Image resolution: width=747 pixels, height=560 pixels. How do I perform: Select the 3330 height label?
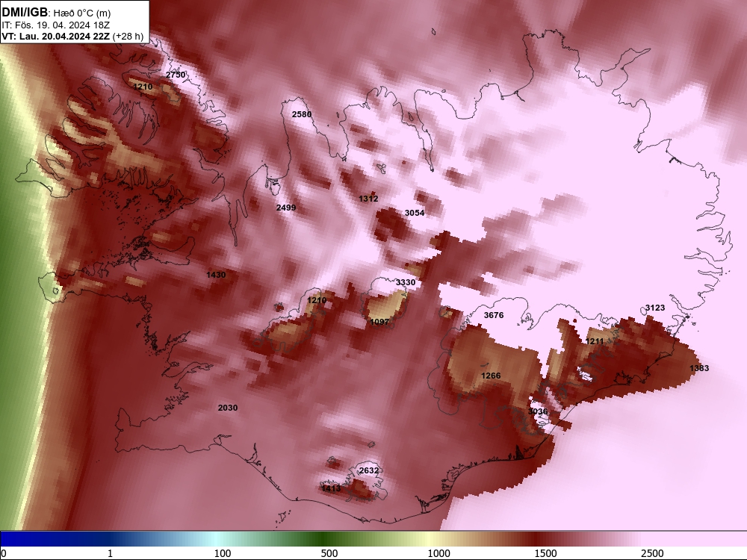(406, 282)
